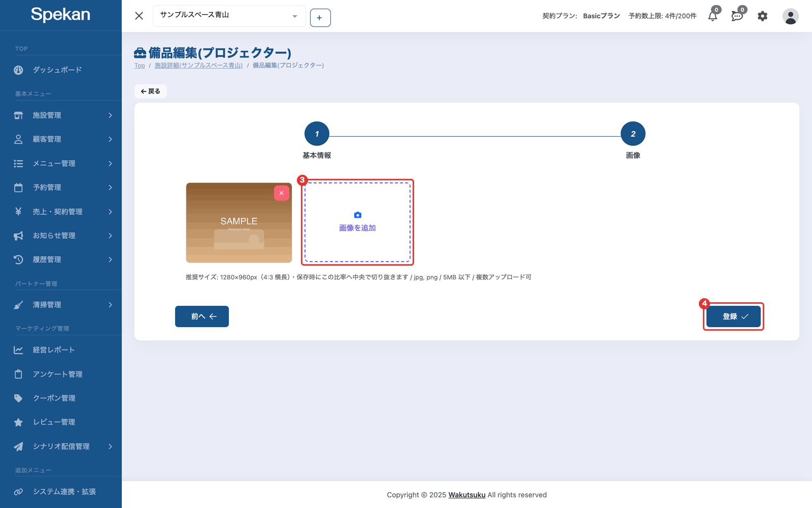The height and width of the screenshot is (508, 812).
Task: Click the camera icon to add image
Action: pyautogui.click(x=357, y=215)
